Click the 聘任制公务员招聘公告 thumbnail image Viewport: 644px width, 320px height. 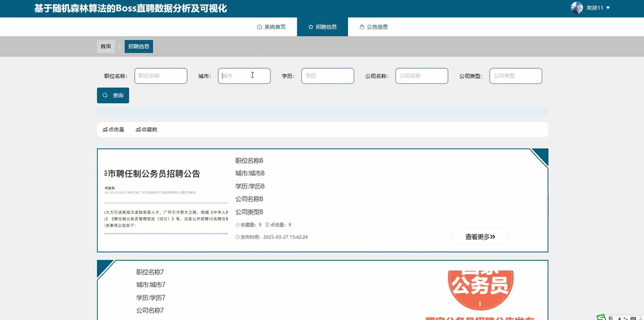point(165,200)
